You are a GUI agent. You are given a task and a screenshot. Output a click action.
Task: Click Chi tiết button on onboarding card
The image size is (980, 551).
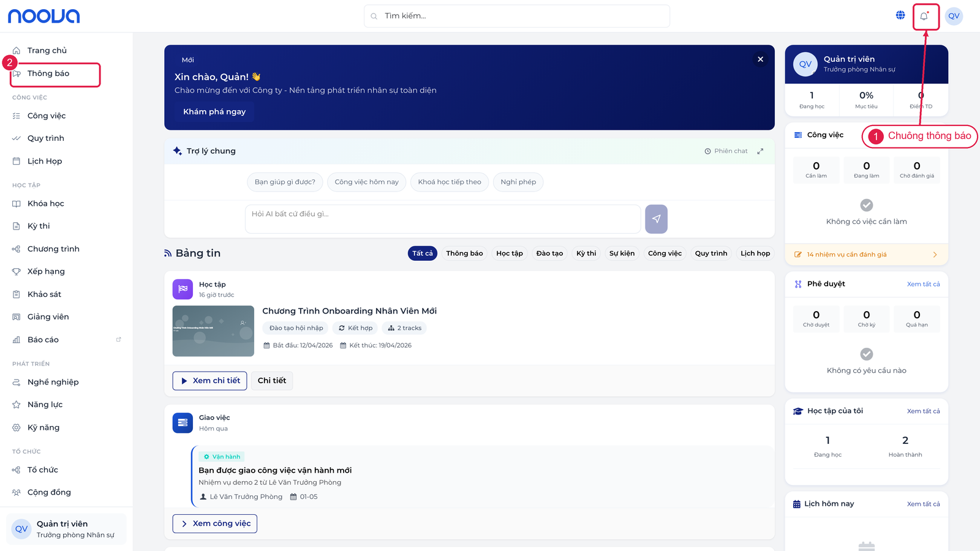click(272, 381)
